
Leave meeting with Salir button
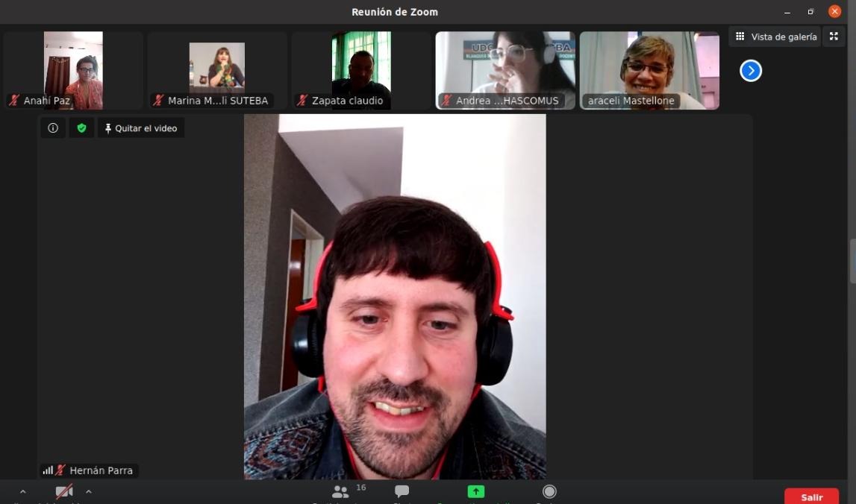pos(811,497)
